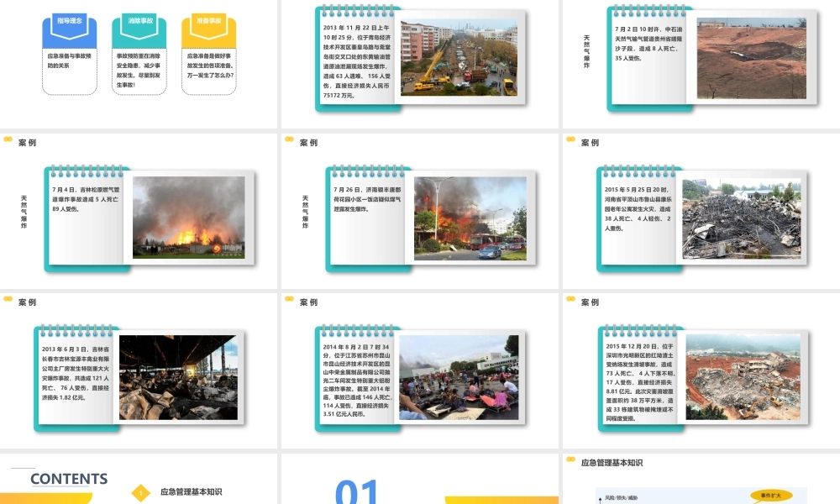
Task: Open the Kunshan dust explosion crowd photo
Action: point(459,377)
